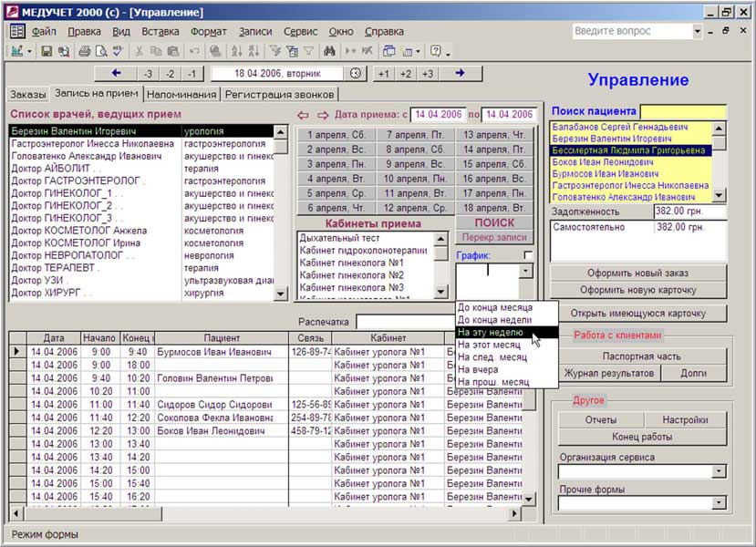This screenshot has height=547, width=756.
Task: Open Print Preview from toolbar
Action: click(100, 51)
